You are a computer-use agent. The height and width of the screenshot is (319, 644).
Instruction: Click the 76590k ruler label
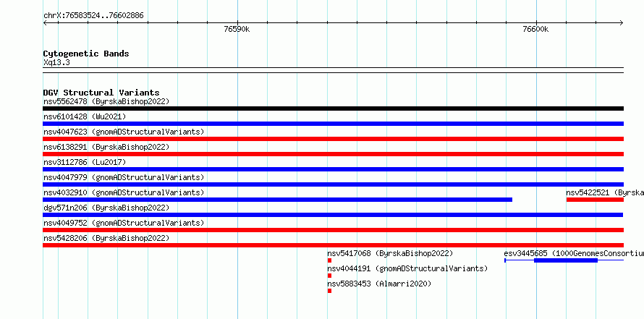[x=237, y=29]
